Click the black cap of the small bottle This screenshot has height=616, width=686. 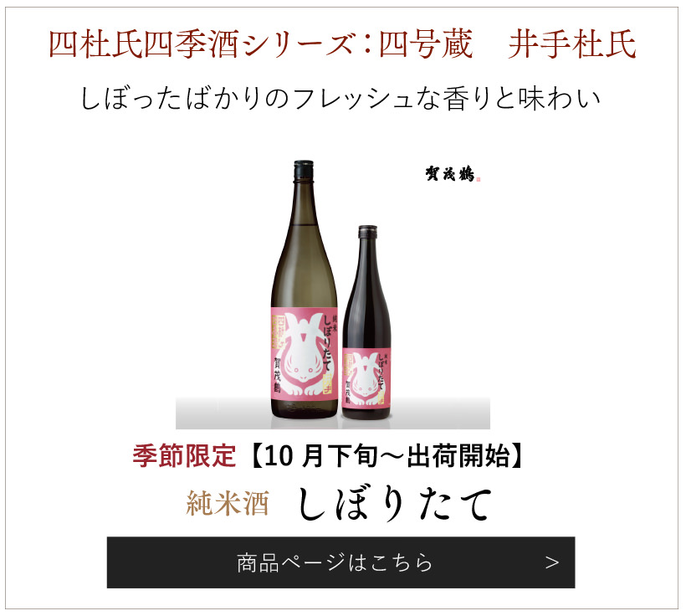[367, 233]
